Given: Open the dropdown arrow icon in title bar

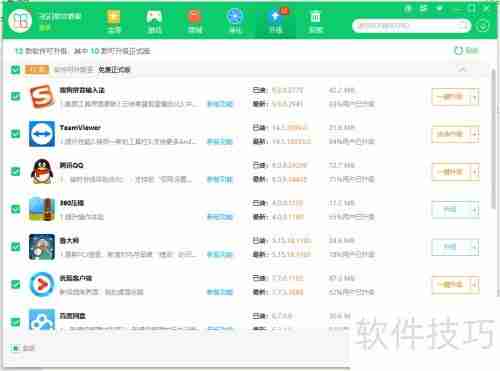Looking at the screenshot, I should click(x=440, y=8).
